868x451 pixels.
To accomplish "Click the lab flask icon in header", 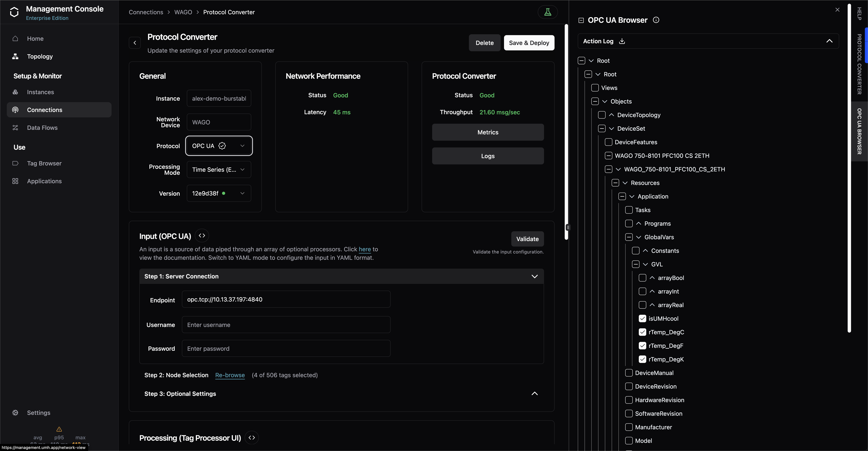I will point(548,12).
